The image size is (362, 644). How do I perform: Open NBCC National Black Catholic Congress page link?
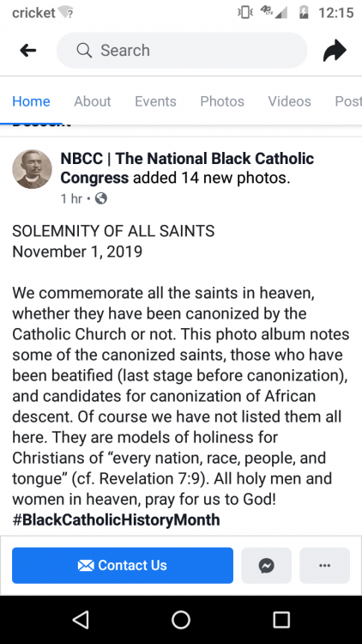click(x=187, y=168)
